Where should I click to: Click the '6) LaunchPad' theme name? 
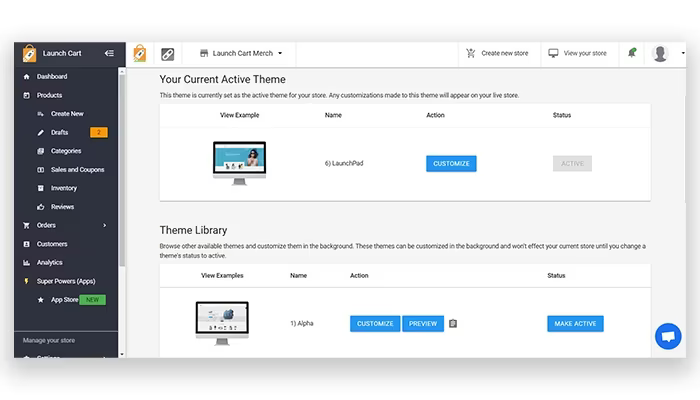point(344,163)
